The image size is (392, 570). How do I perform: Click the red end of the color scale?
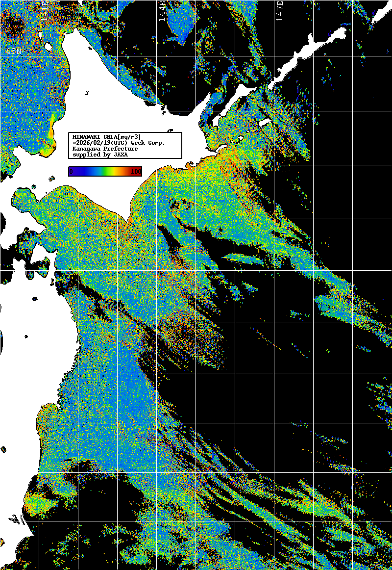pos(136,171)
